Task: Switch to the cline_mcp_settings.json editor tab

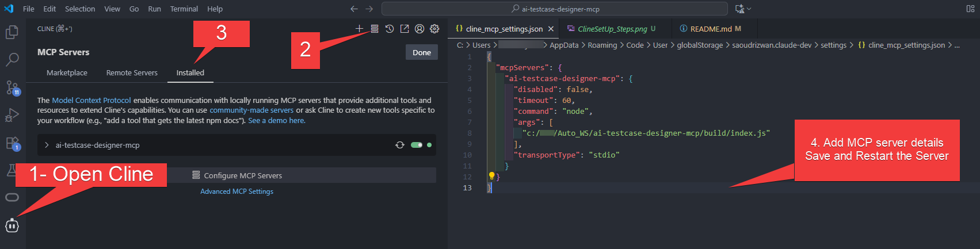Action: tap(504, 29)
